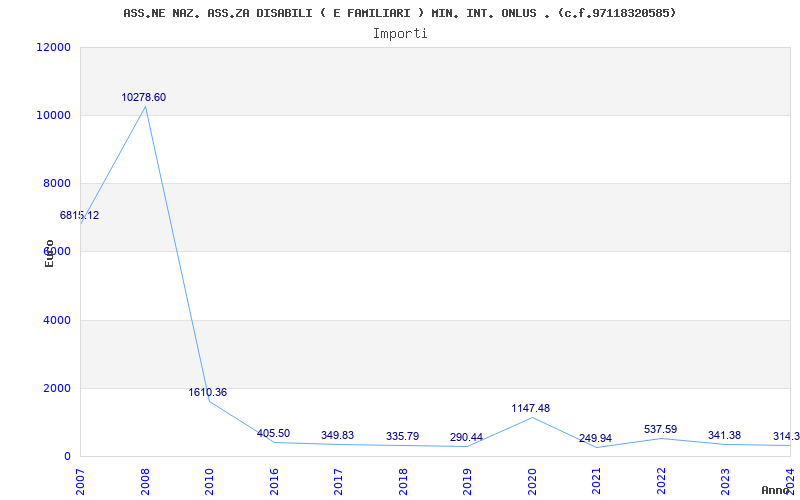The width and height of the screenshot is (800, 500).
Task: Click the Anno x-axis title
Action: pos(778,490)
